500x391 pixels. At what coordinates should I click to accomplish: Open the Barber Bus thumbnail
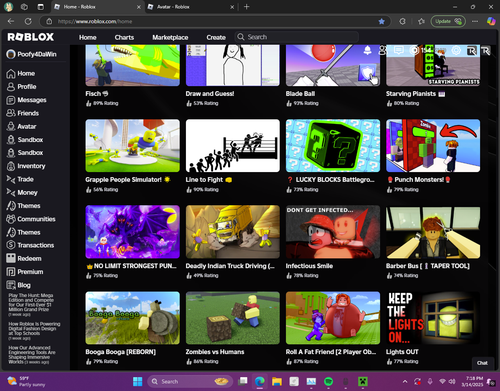433,232
